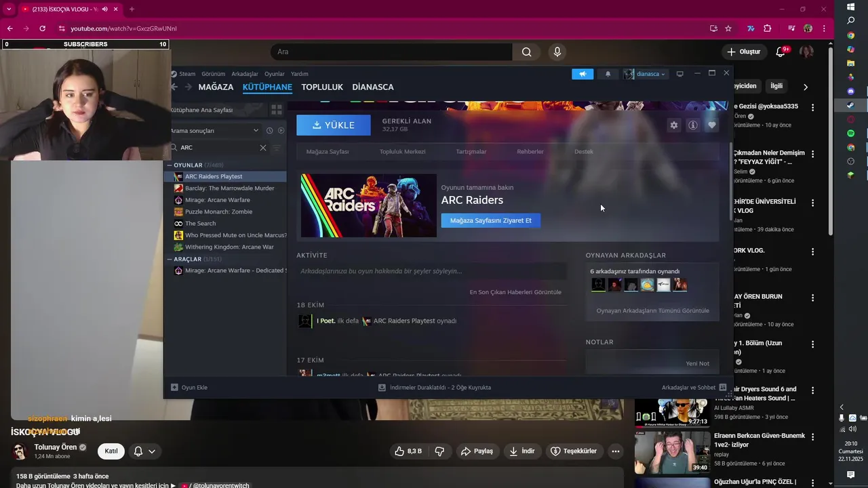
Task: Open the dianasca account dropdown in Steam
Action: (645, 74)
